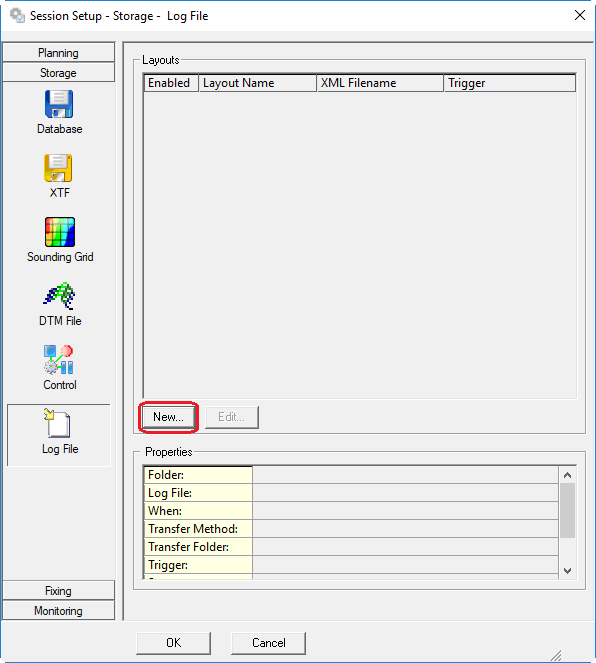Click the dialog resize grip corner
The width and height of the screenshot is (596, 663).
click(x=555, y=655)
